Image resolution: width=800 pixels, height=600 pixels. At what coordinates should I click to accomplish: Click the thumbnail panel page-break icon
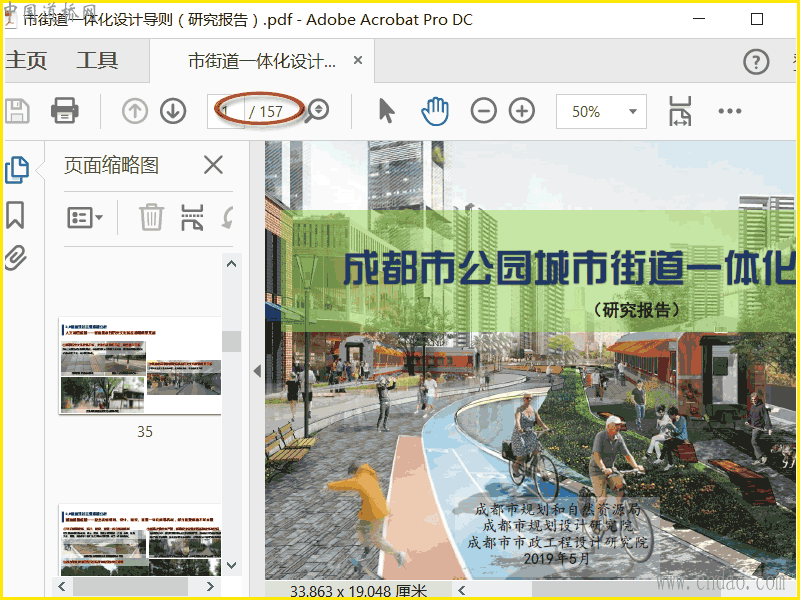(x=192, y=217)
